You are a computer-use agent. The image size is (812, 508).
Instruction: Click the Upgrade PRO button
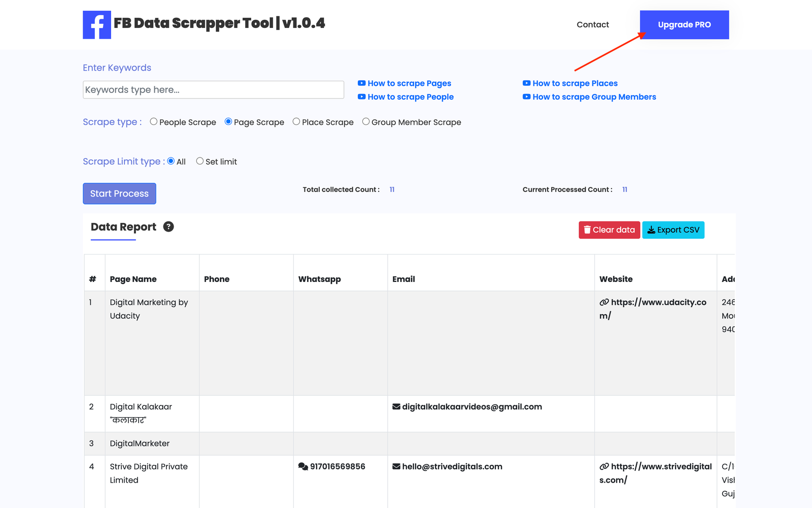pyautogui.click(x=684, y=25)
